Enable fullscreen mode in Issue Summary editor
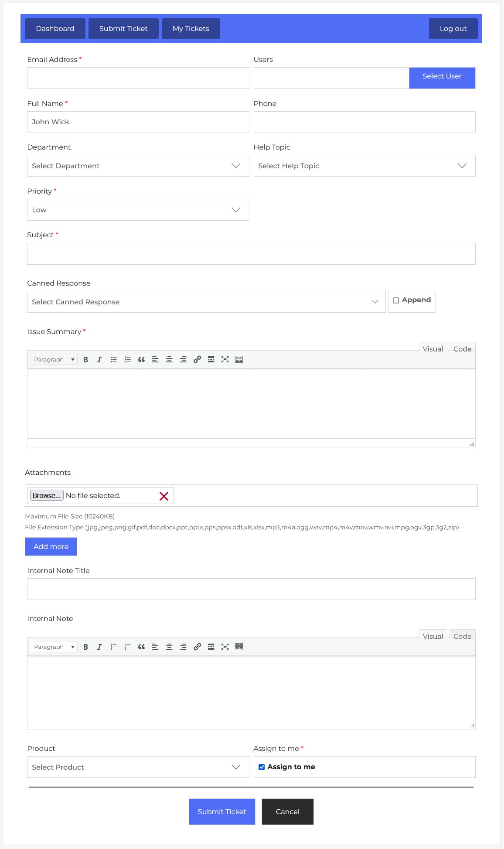This screenshot has width=504, height=849. pyautogui.click(x=225, y=360)
